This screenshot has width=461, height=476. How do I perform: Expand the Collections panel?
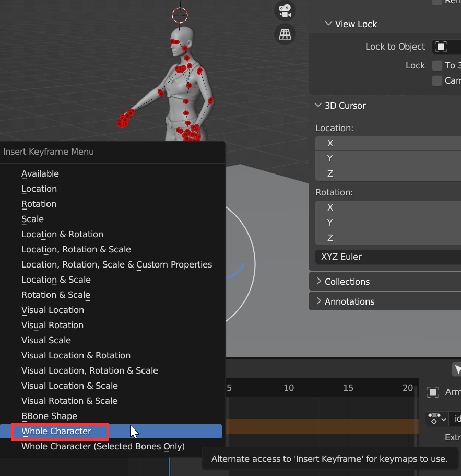pos(318,282)
